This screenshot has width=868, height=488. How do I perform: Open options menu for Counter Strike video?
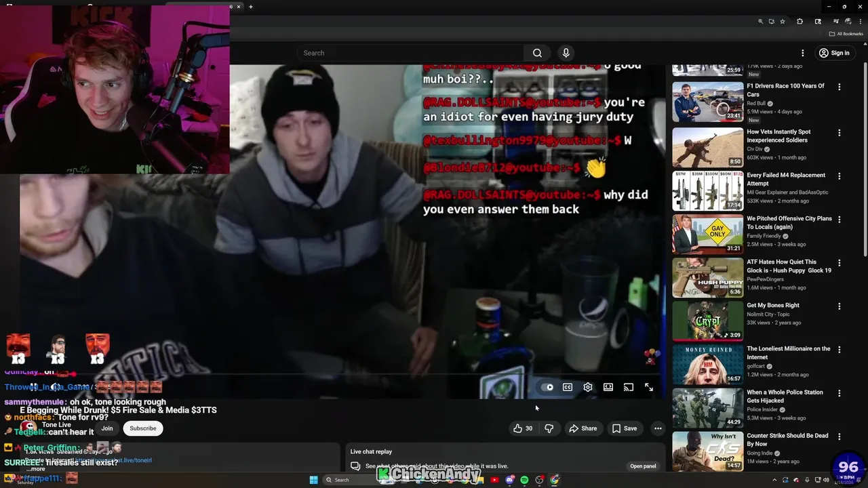(840, 436)
